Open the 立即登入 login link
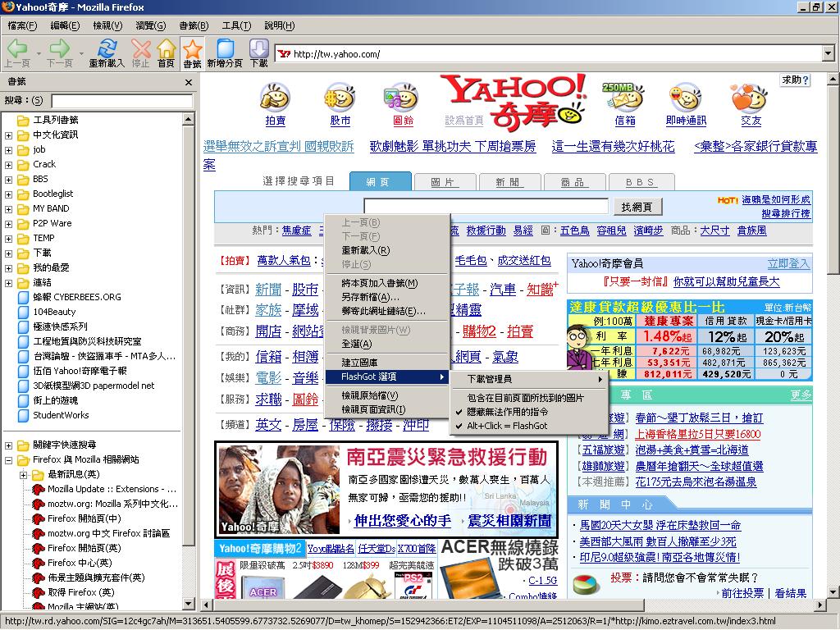 pyautogui.click(x=788, y=263)
